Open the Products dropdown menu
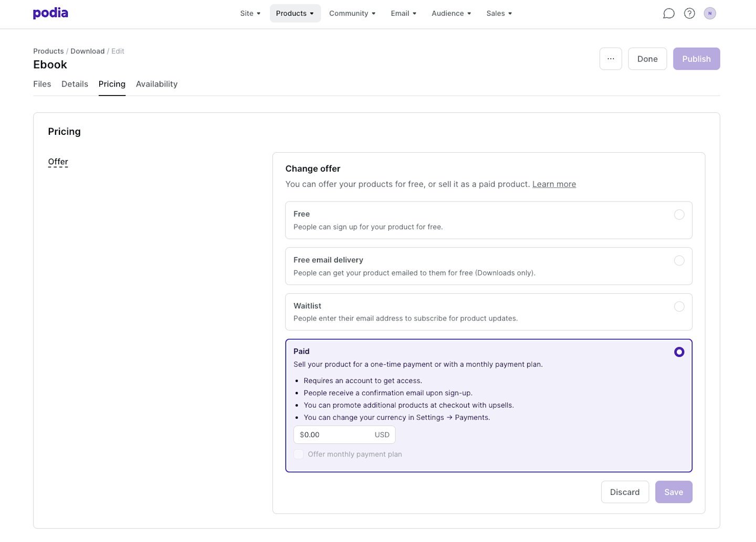Image resolution: width=756 pixels, height=542 pixels. (295, 14)
